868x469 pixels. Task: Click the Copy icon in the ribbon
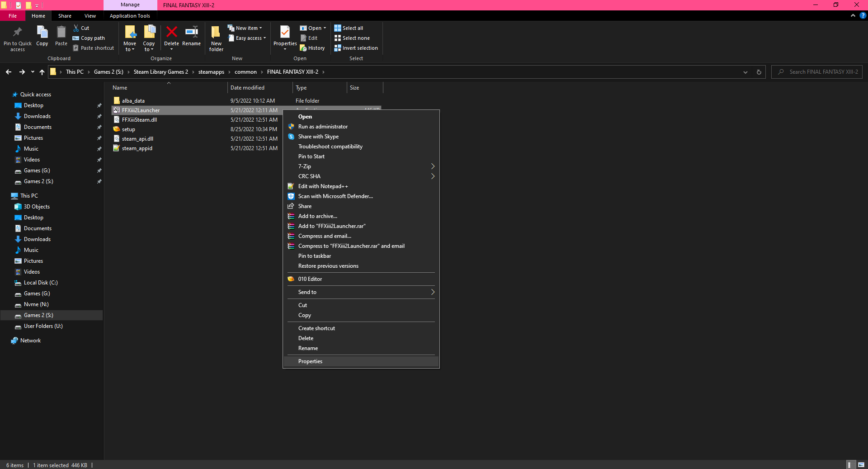pos(42,32)
